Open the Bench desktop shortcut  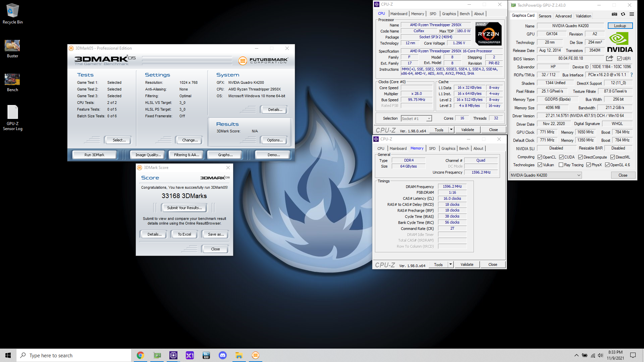tap(12, 82)
